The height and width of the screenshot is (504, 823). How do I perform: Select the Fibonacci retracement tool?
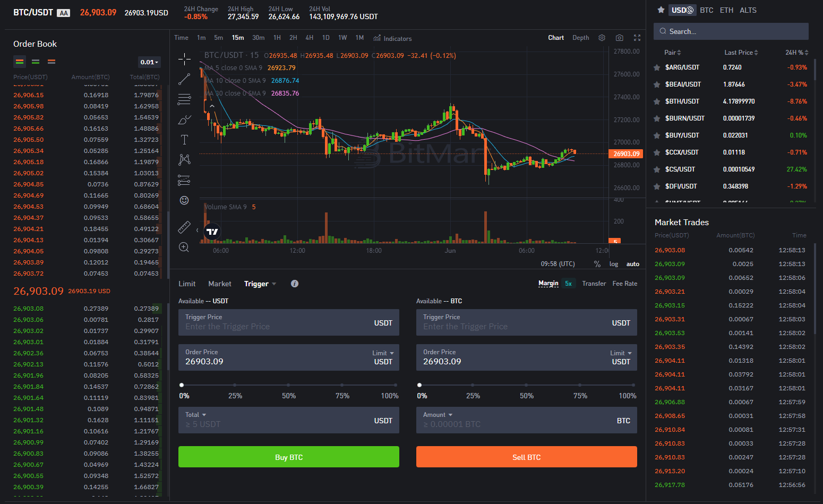[184, 99]
